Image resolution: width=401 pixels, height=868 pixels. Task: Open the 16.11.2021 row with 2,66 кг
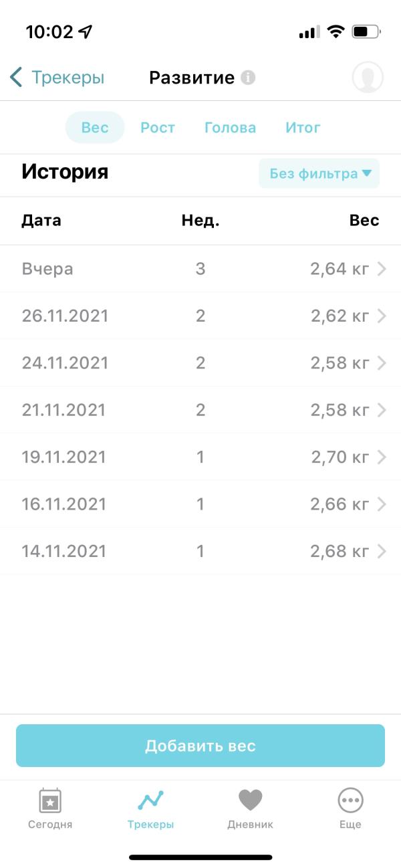coord(200,504)
